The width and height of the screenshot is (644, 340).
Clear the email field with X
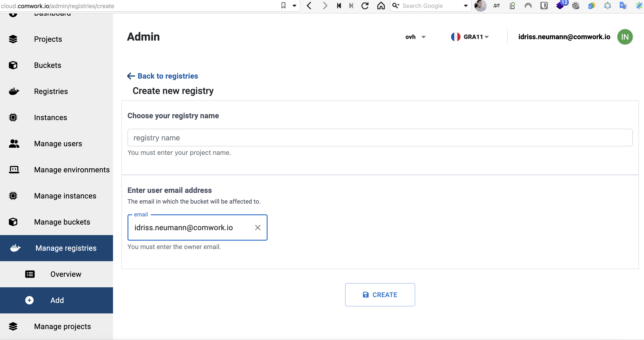(258, 227)
